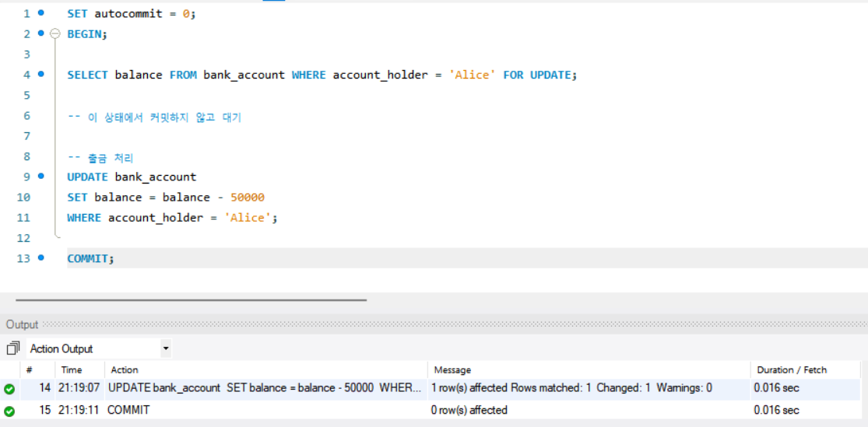Click the 0.016 sec duration of row 14
Image resolution: width=868 pixels, height=427 pixels.
point(776,388)
